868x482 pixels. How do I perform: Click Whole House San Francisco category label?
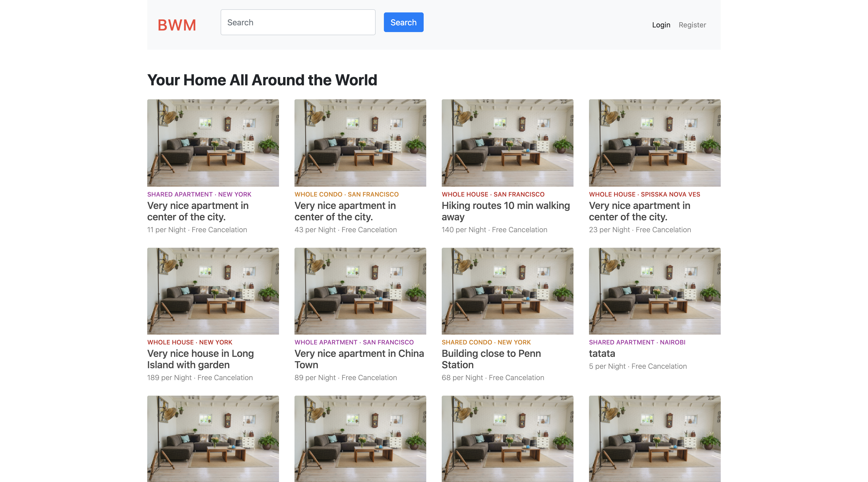pyautogui.click(x=493, y=194)
